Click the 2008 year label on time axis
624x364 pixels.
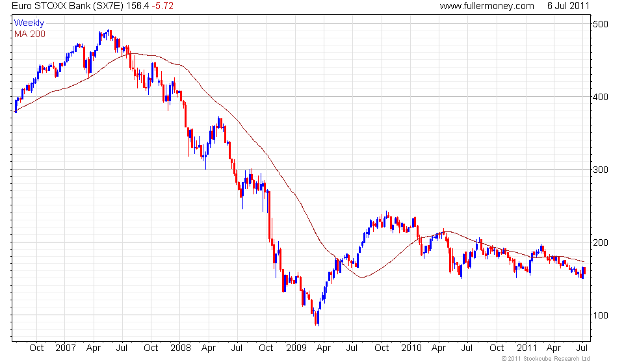tap(181, 348)
